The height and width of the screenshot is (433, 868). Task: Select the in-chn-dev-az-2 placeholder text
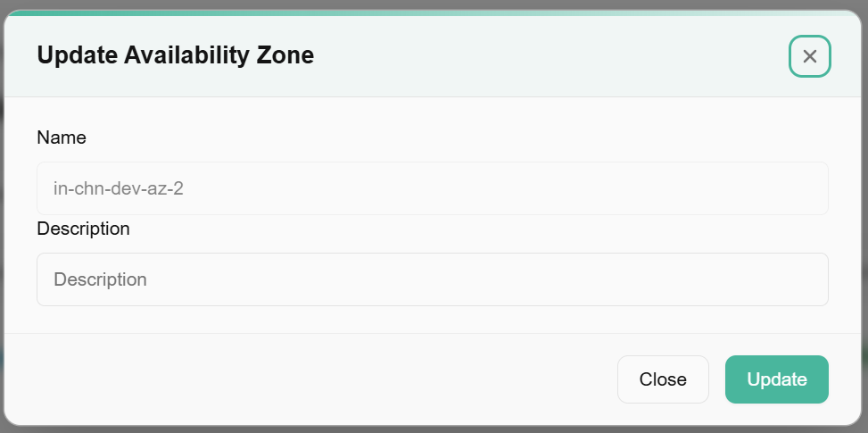point(119,188)
